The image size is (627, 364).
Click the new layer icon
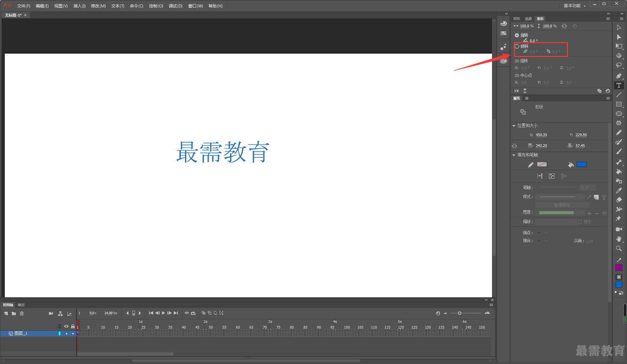click(6, 314)
